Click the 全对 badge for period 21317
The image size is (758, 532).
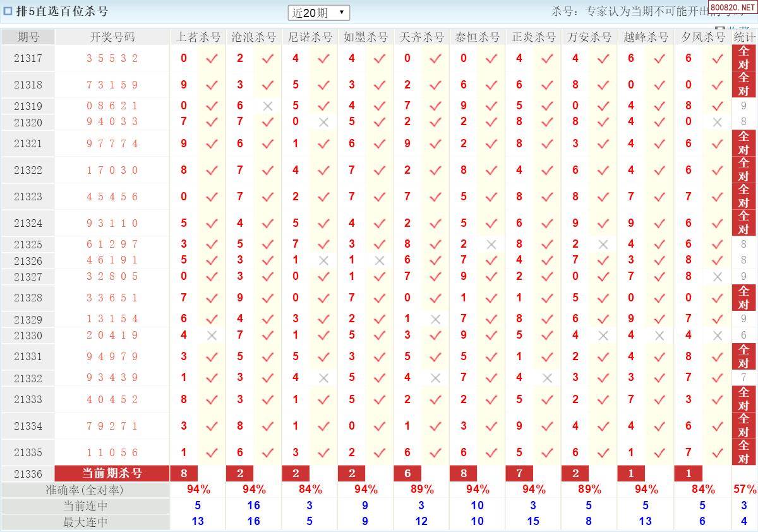[744, 58]
